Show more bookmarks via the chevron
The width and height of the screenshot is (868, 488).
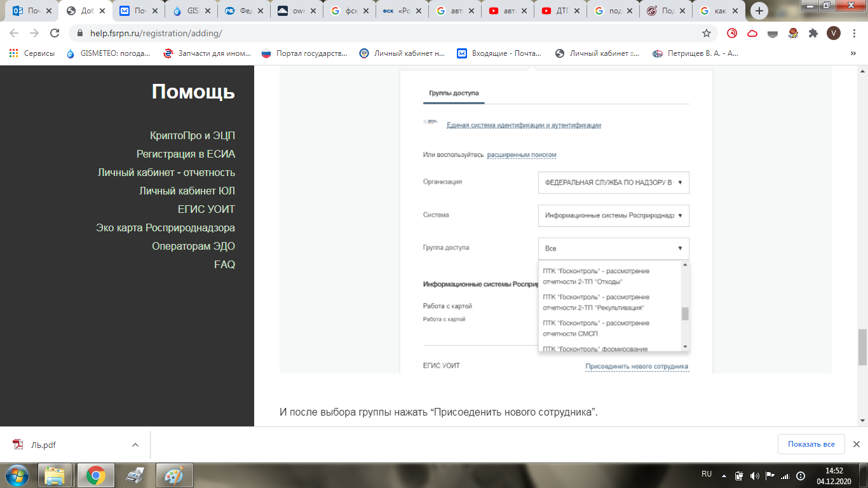(853, 54)
